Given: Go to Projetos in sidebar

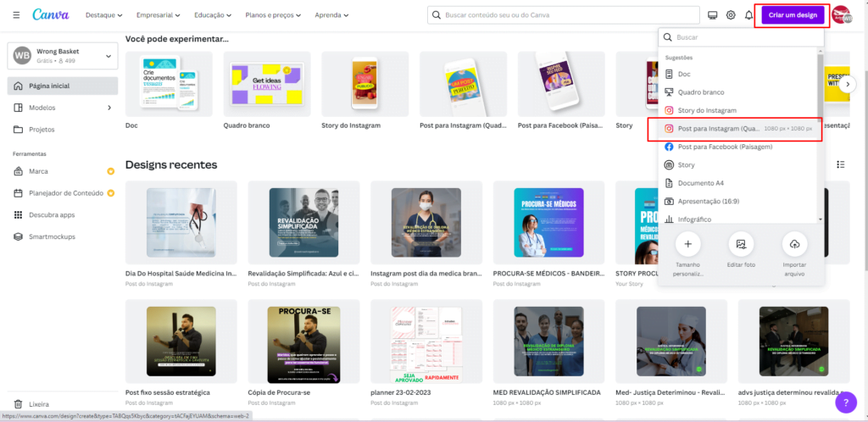Looking at the screenshot, I should coord(63,130).
